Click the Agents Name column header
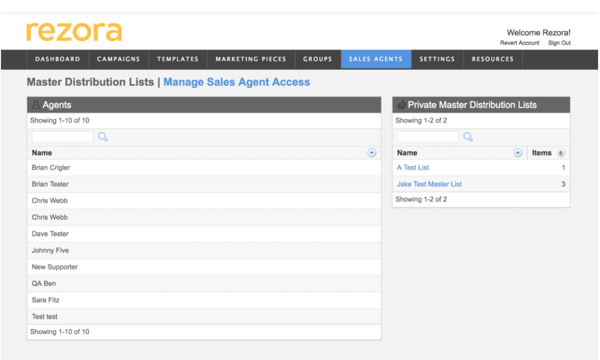This screenshot has height=360, width=600. (x=42, y=153)
